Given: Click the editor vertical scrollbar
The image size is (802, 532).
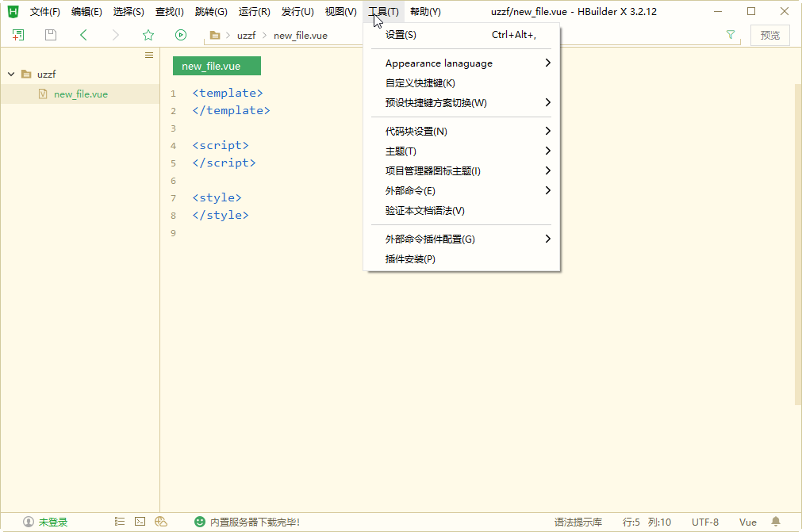Looking at the screenshot, I should [798, 244].
